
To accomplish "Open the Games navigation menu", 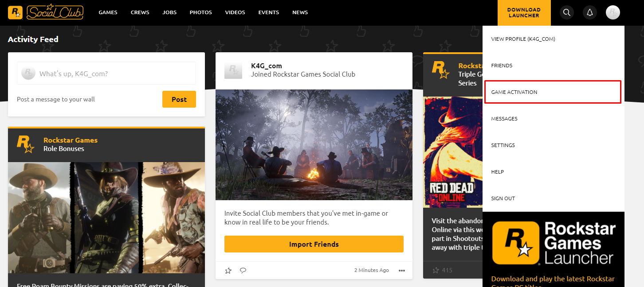I will pos(108,12).
